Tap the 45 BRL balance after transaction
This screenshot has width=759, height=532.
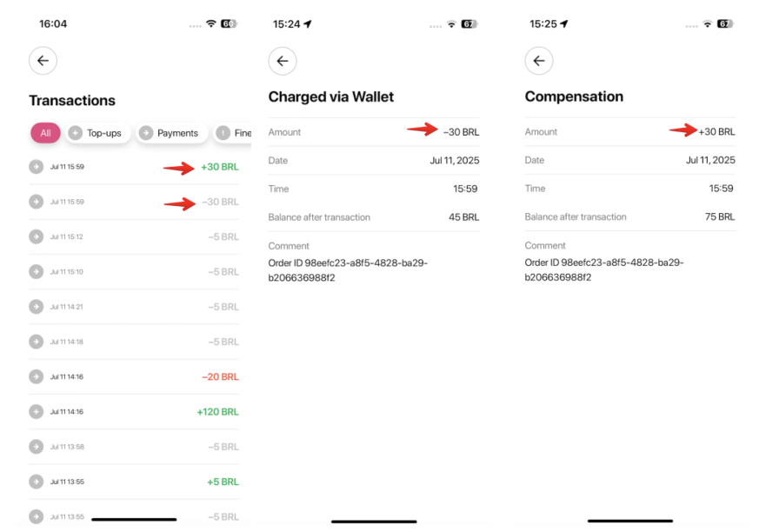pyautogui.click(x=463, y=217)
